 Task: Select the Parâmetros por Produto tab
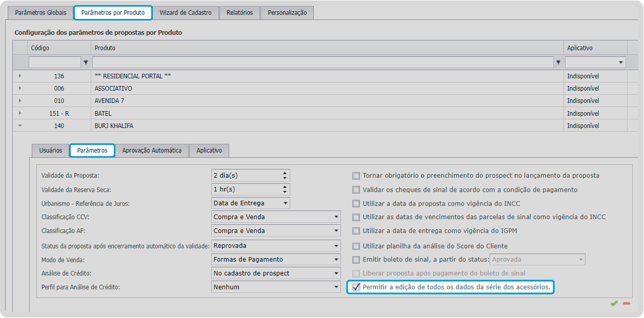[113, 13]
